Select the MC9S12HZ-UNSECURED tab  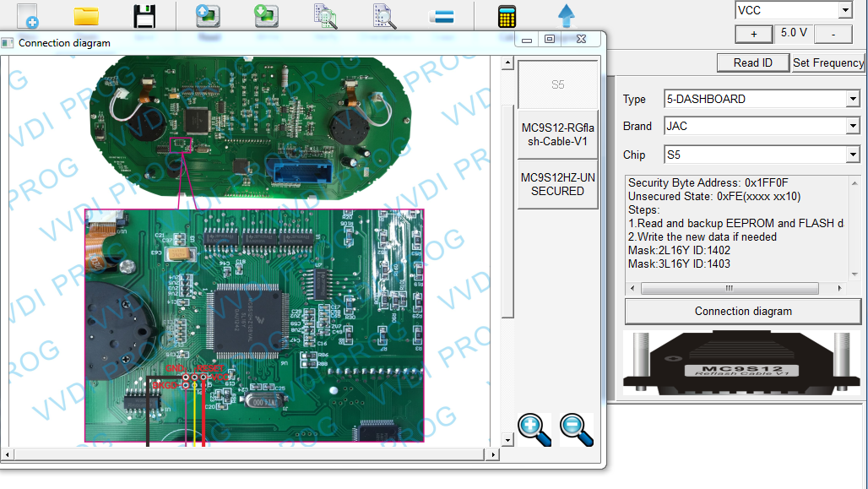click(x=557, y=184)
